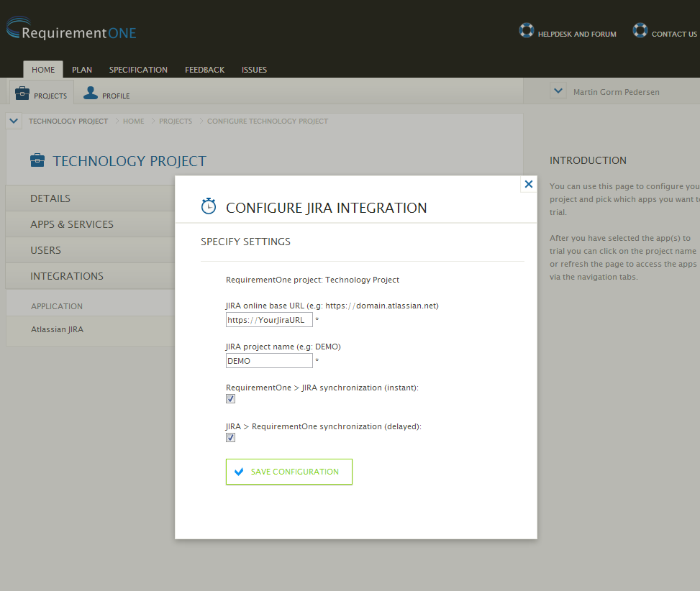Click the INTRODUCTION heading
700x591 pixels.
click(588, 160)
